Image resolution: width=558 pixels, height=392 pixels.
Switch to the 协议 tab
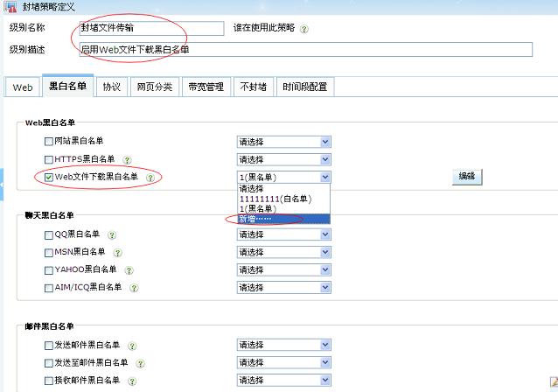[x=111, y=87]
